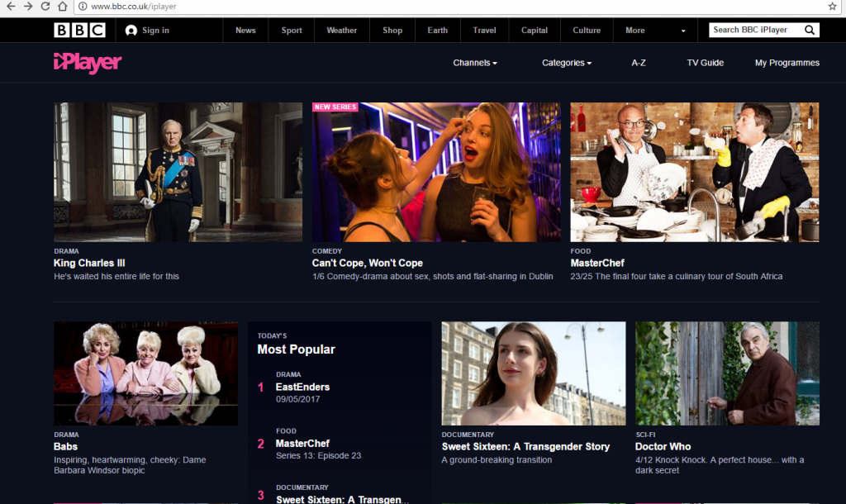This screenshot has width=846, height=504.
Task: Open the Doctor Who thumbnail
Action: (x=727, y=373)
